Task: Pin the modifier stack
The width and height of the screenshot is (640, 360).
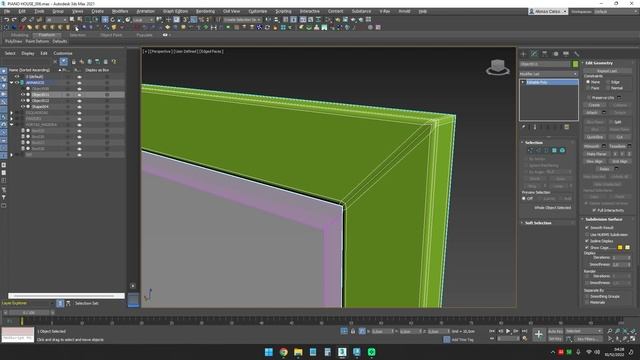Action: click(x=524, y=127)
